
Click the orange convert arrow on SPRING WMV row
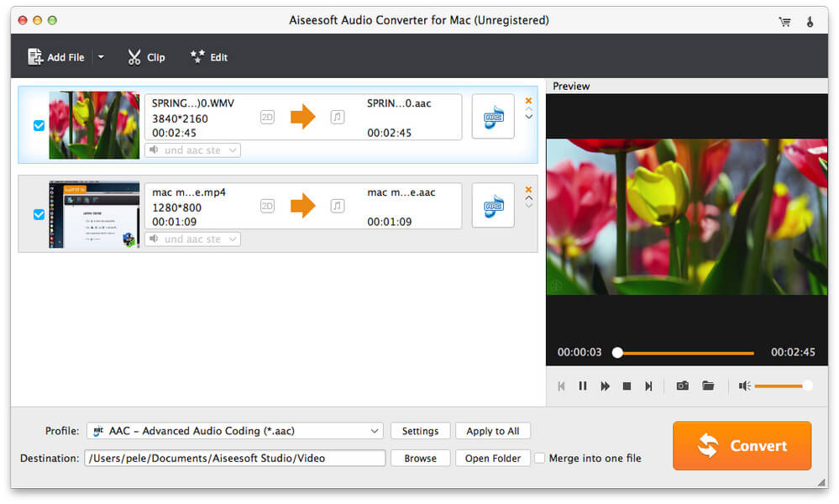(x=303, y=117)
